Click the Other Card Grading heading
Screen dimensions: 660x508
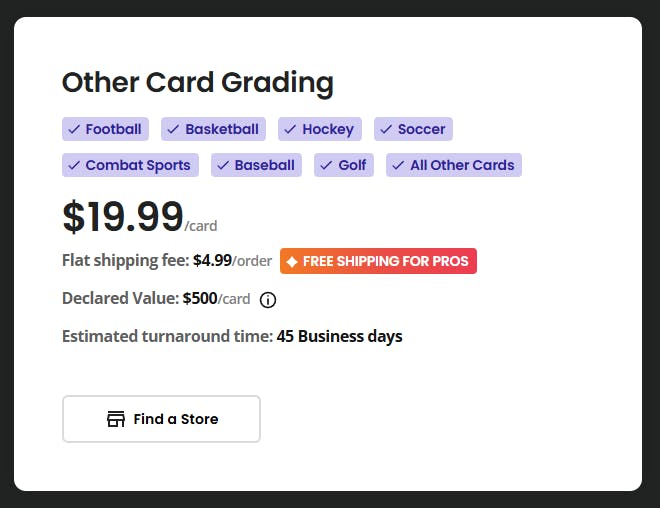pyautogui.click(x=198, y=83)
